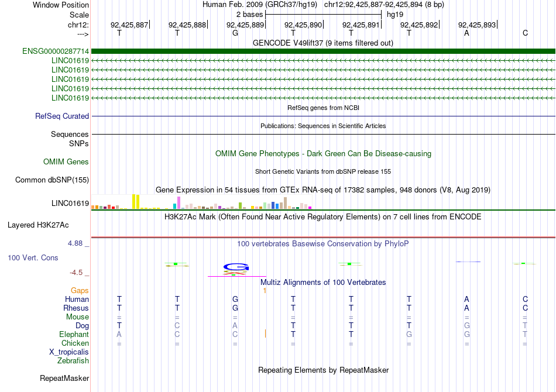The image size is (556, 392).
Task: Click the ---> strand direction arrow label
Action: 83,34
